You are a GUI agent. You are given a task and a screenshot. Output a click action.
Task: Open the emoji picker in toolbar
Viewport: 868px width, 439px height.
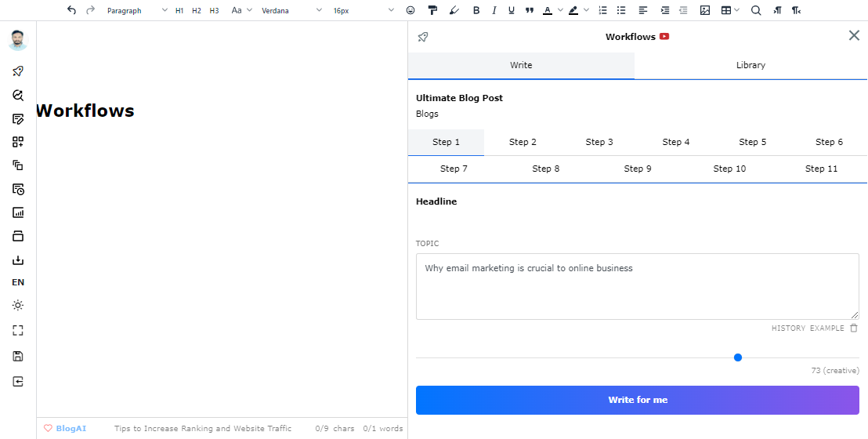click(410, 10)
